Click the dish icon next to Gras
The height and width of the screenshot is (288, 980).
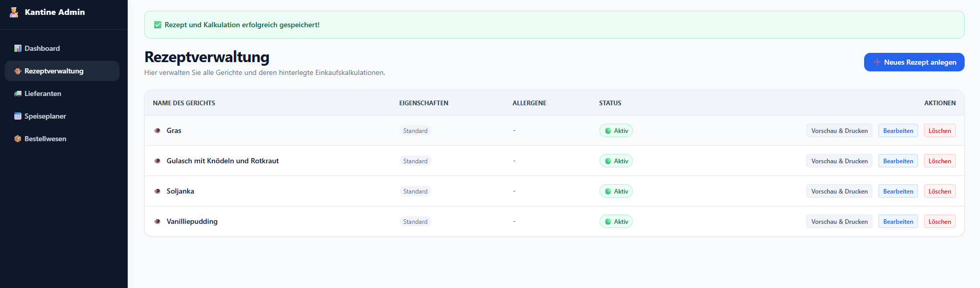point(157,130)
